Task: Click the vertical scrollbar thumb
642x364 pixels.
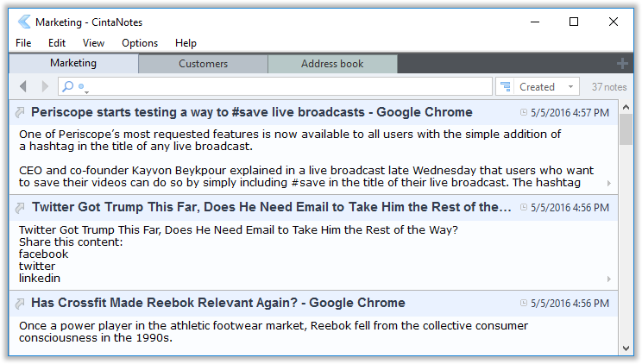Action: click(x=626, y=129)
